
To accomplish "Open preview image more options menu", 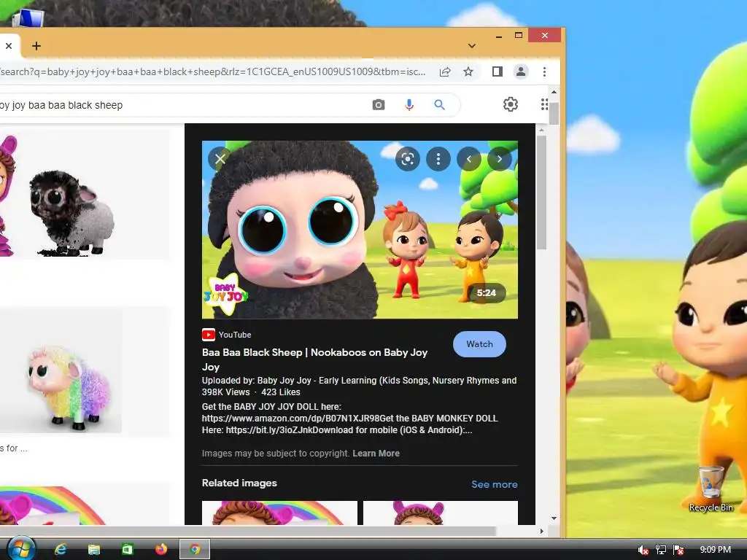I will [x=438, y=159].
